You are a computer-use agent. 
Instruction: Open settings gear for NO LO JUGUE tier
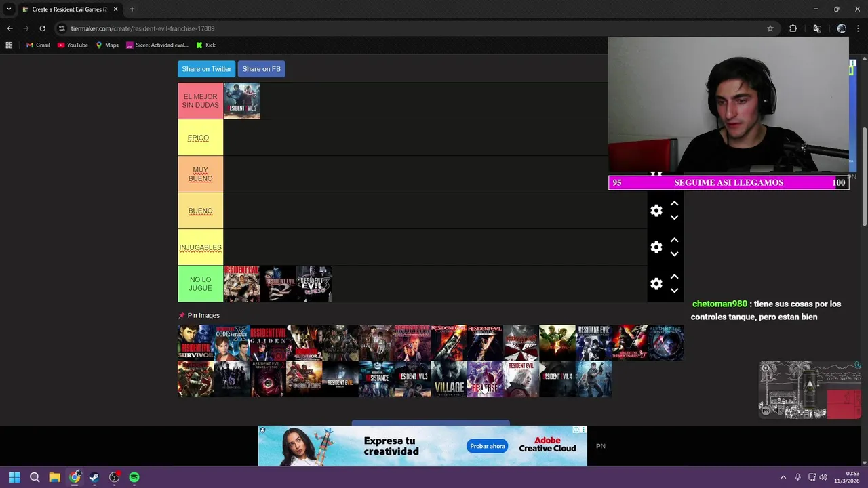coord(656,284)
